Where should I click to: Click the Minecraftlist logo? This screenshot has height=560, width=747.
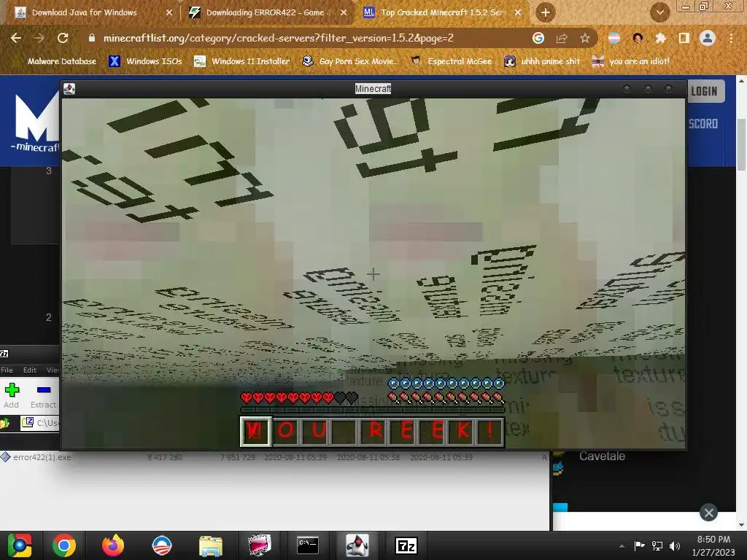pyautogui.click(x=34, y=122)
